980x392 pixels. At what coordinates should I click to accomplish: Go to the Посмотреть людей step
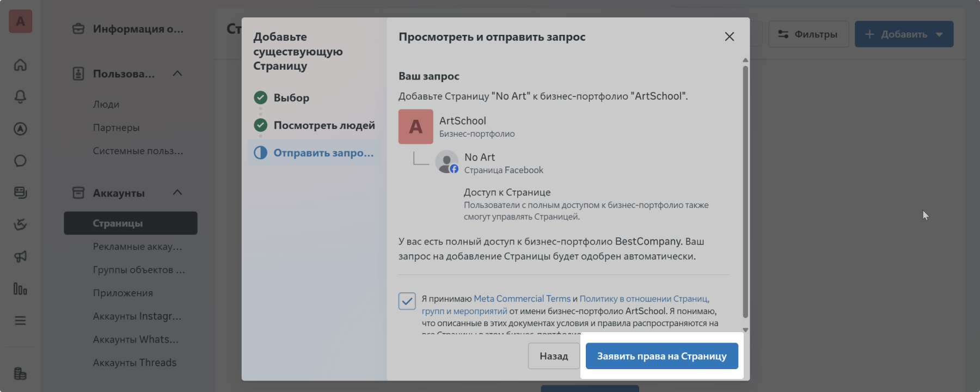tap(314, 125)
